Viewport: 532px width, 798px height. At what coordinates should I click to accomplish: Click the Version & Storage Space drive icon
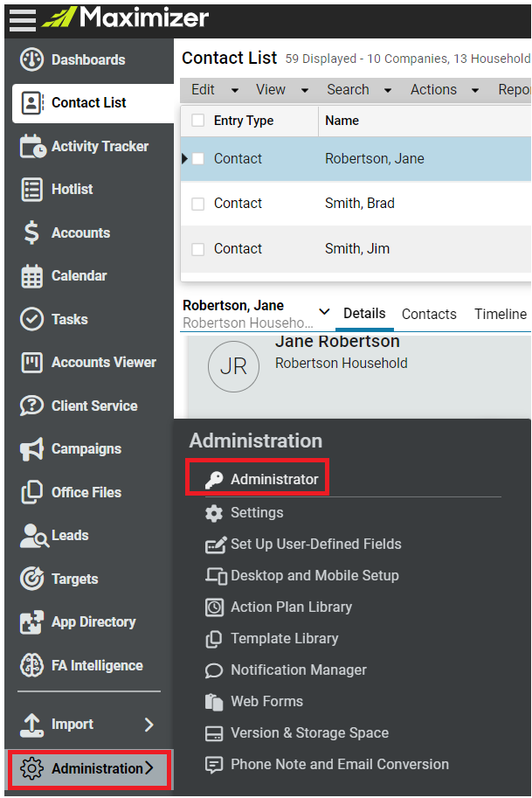click(214, 733)
